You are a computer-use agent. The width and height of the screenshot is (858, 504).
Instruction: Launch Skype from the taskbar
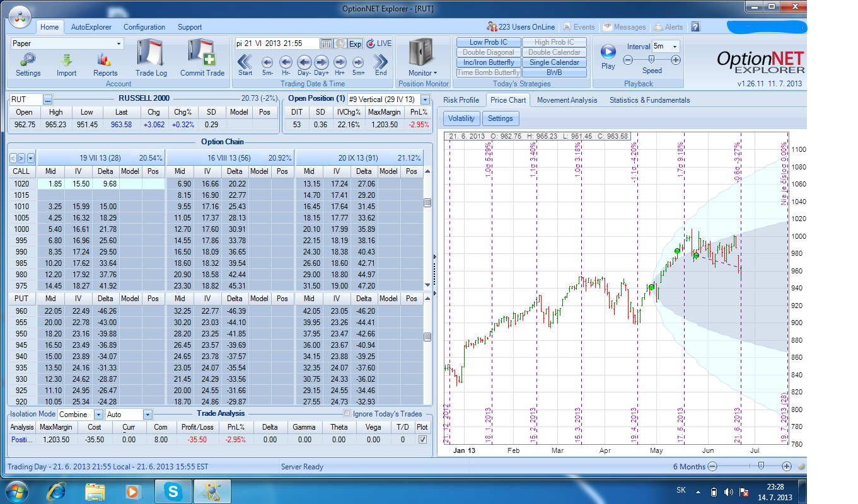coord(172,491)
